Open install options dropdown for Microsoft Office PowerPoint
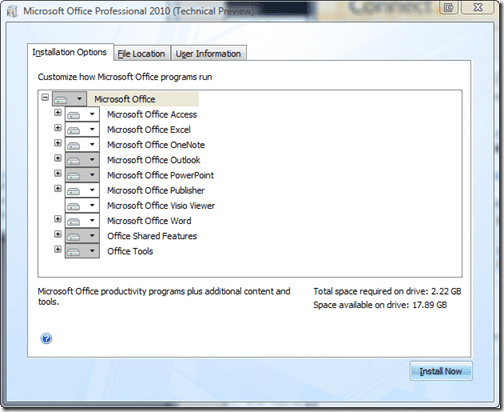The image size is (504, 412). point(92,175)
